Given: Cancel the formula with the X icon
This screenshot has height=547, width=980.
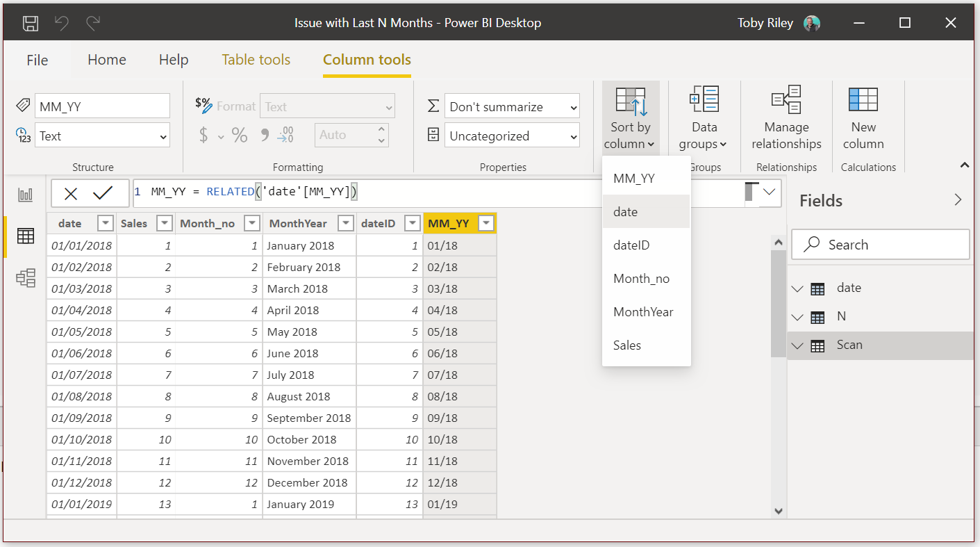Looking at the screenshot, I should coord(71,193).
